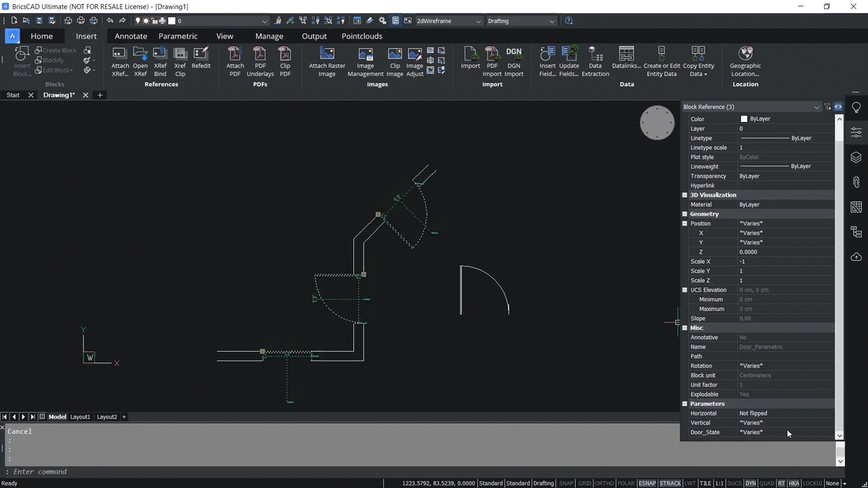Select the Xref Clip tool
This screenshot has height=488, width=868.
(x=180, y=62)
